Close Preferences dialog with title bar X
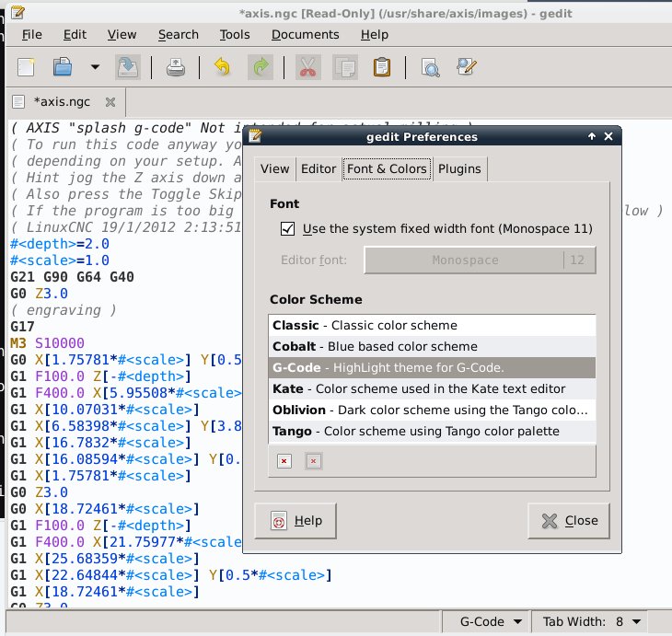Viewport: 672px width, 636px height. pos(608,137)
